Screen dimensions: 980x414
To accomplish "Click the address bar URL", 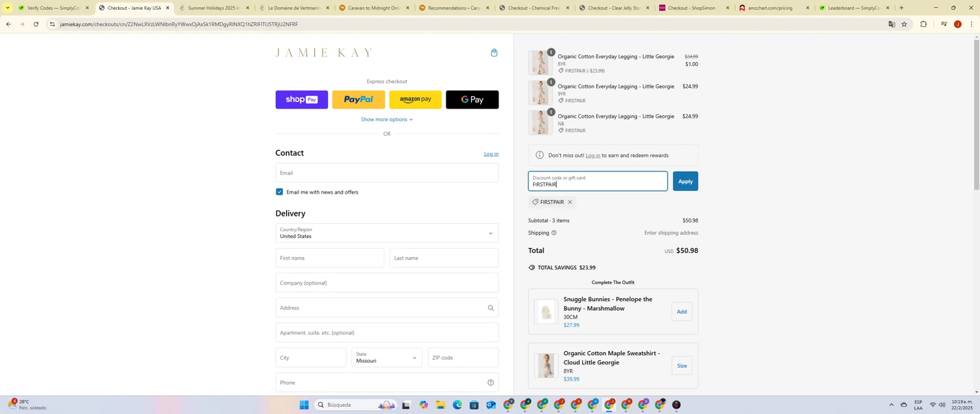I will (x=178, y=24).
